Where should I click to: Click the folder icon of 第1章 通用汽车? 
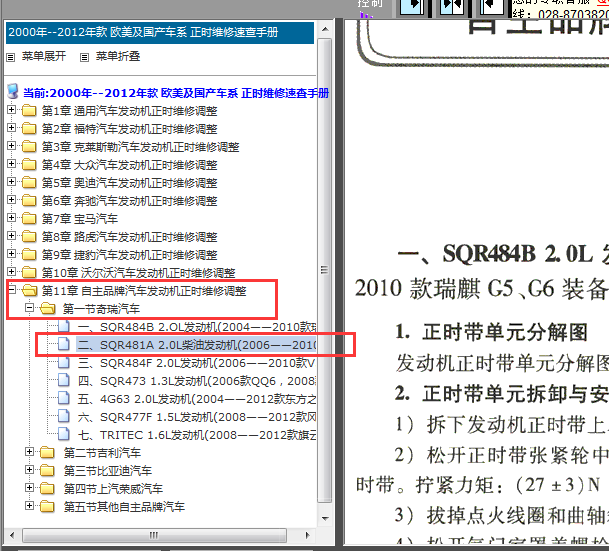pyautogui.click(x=29, y=111)
